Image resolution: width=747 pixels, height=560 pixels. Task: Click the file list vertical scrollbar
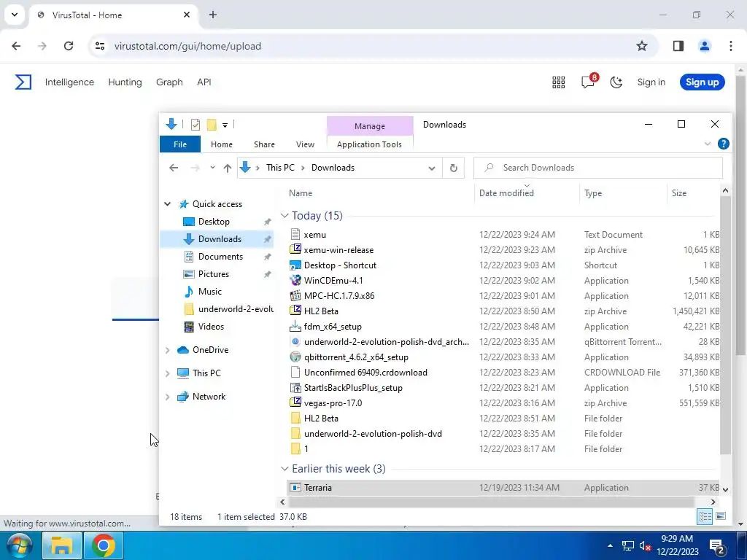pos(725,324)
